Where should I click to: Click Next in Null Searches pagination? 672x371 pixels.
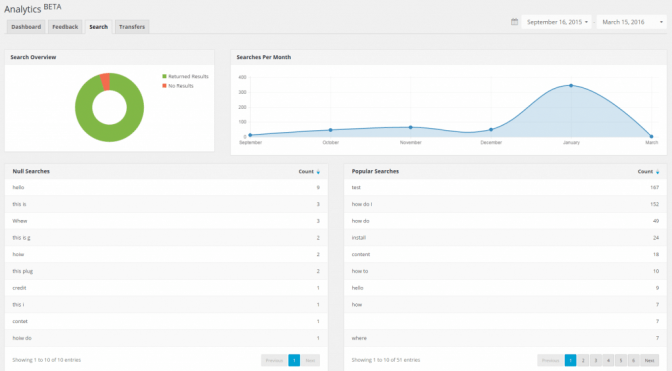[x=310, y=360]
